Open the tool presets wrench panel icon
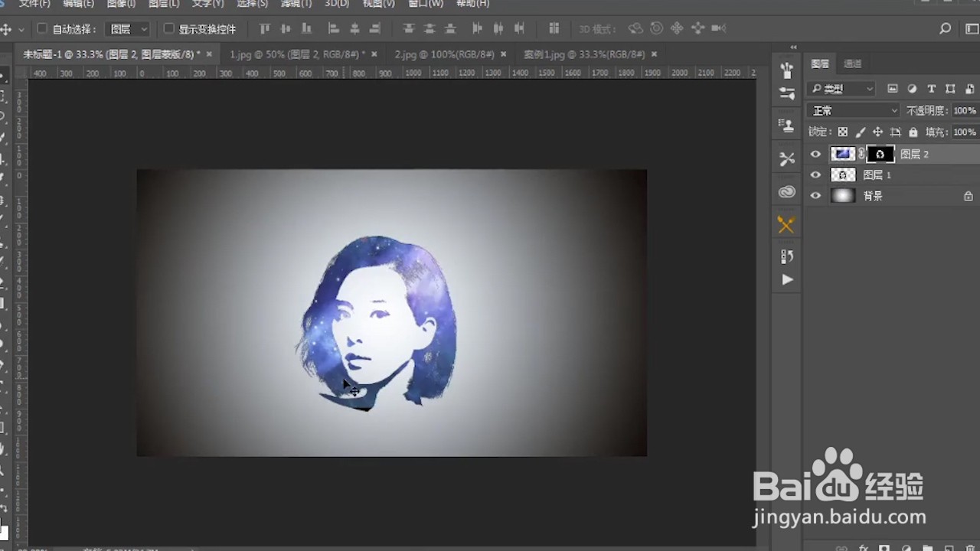This screenshot has width=980, height=551. click(786, 159)
